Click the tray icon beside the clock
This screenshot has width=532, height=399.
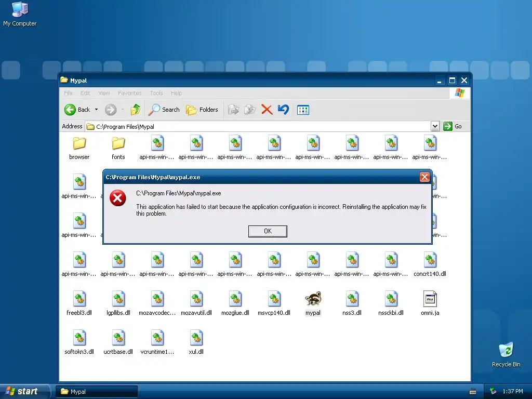(494, 392)
